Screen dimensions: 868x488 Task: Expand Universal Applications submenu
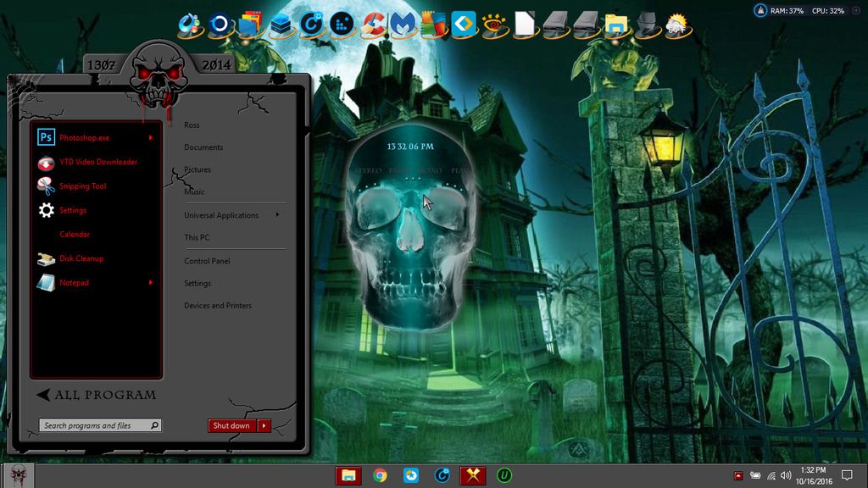click(277, 215)
